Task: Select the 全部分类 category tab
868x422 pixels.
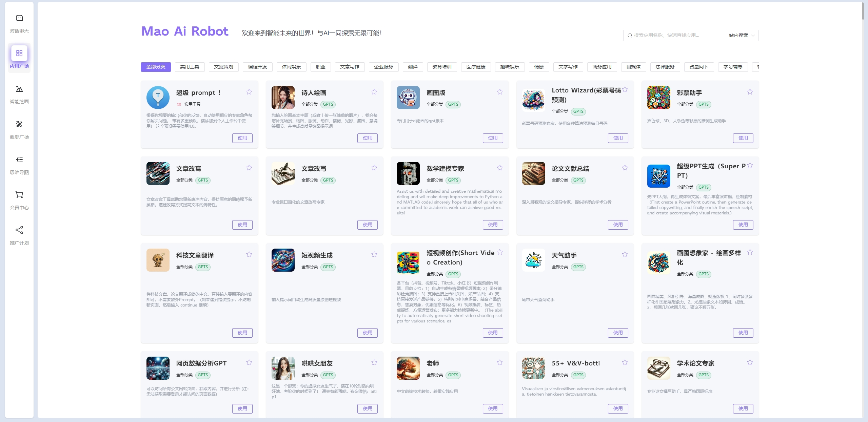Action: 156,67
